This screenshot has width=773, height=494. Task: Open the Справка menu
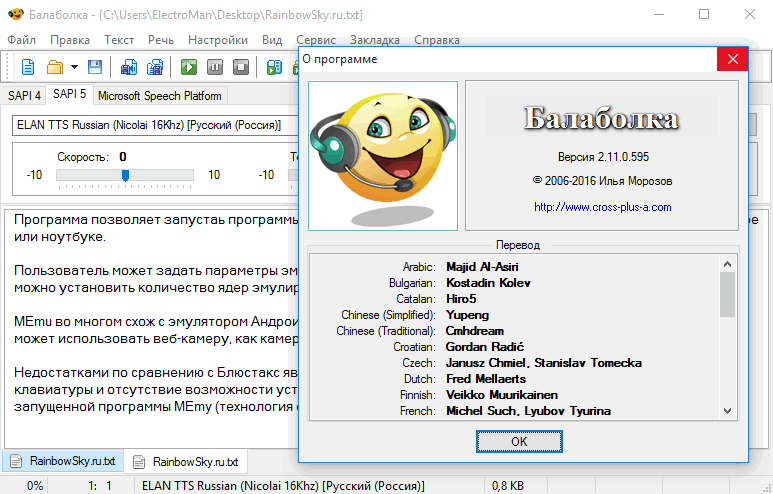[437, 40]
